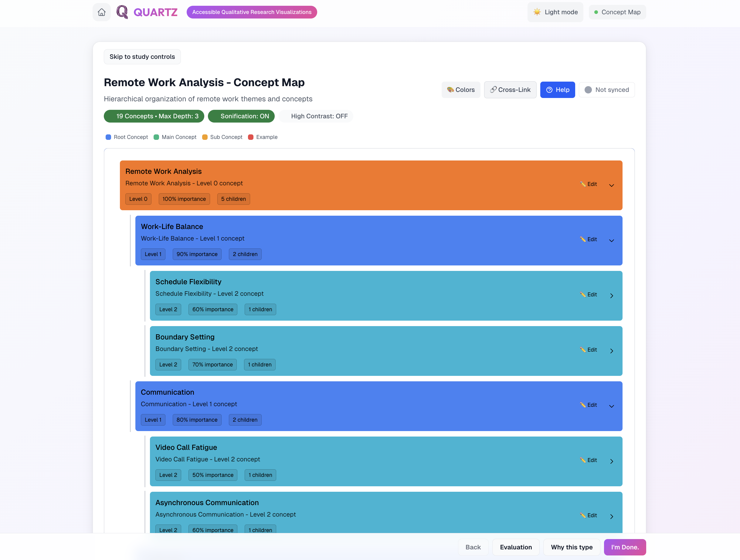This screenshot has width=740, height=560.
Task: Toggle High Contrast OFF pill
Action: click(315, 116)
